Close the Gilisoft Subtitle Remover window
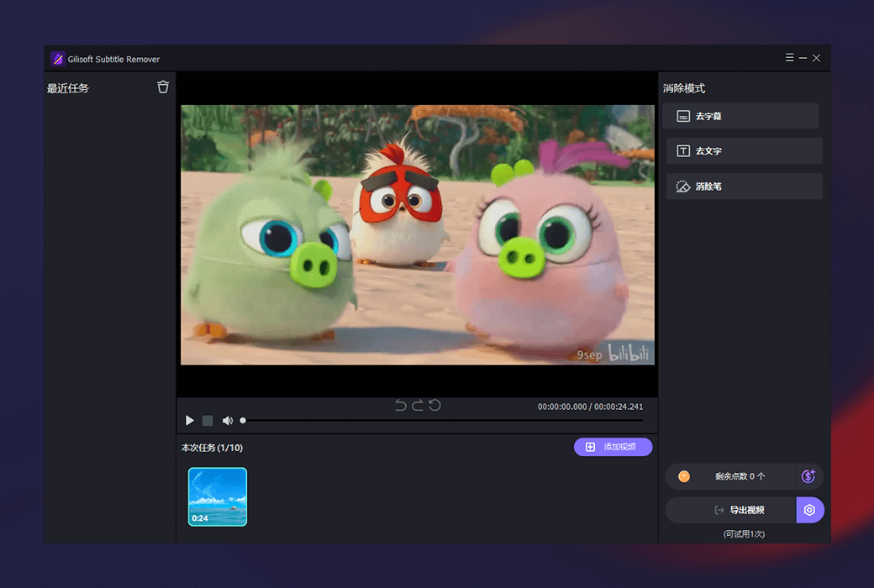Image resolution: width=874 pixels, height=588 pixels. [816, 58]
